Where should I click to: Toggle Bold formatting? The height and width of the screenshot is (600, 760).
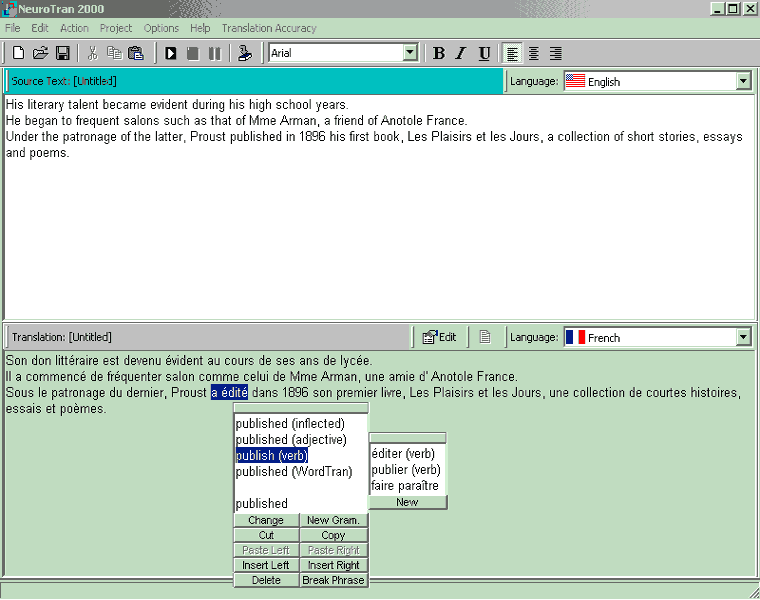click(x=439, y=53)
